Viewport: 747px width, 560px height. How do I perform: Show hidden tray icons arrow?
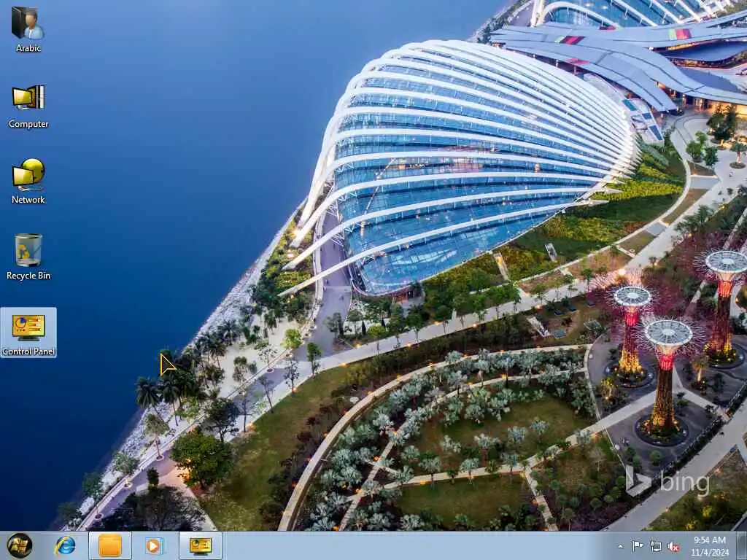click(620, 547)
